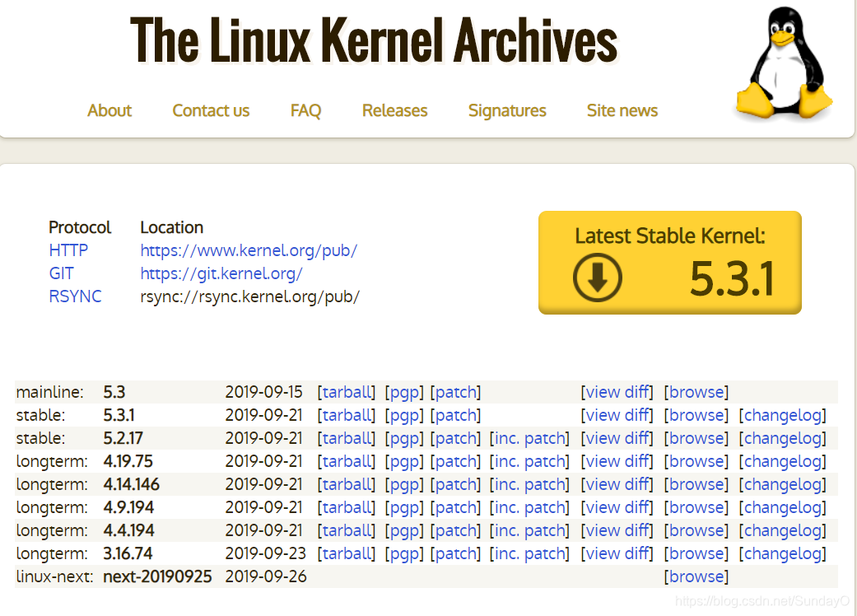View diff for stable 5.3.1

point(617,415)
